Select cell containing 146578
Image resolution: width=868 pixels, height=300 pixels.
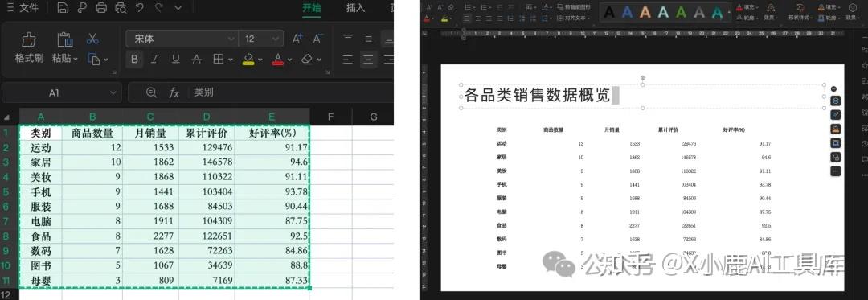[x=207, y=162]
